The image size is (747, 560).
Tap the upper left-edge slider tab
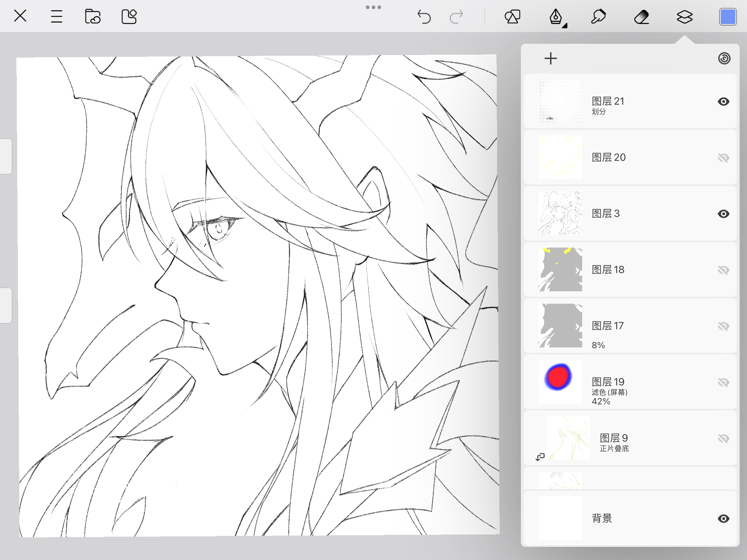5,156
